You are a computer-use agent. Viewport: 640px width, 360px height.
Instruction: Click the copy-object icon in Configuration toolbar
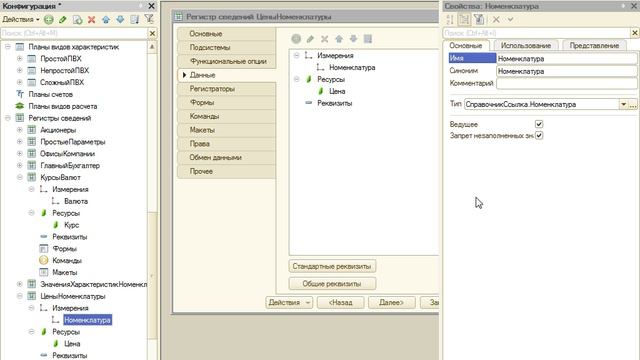pyautogui.click(x=77, y=19)
